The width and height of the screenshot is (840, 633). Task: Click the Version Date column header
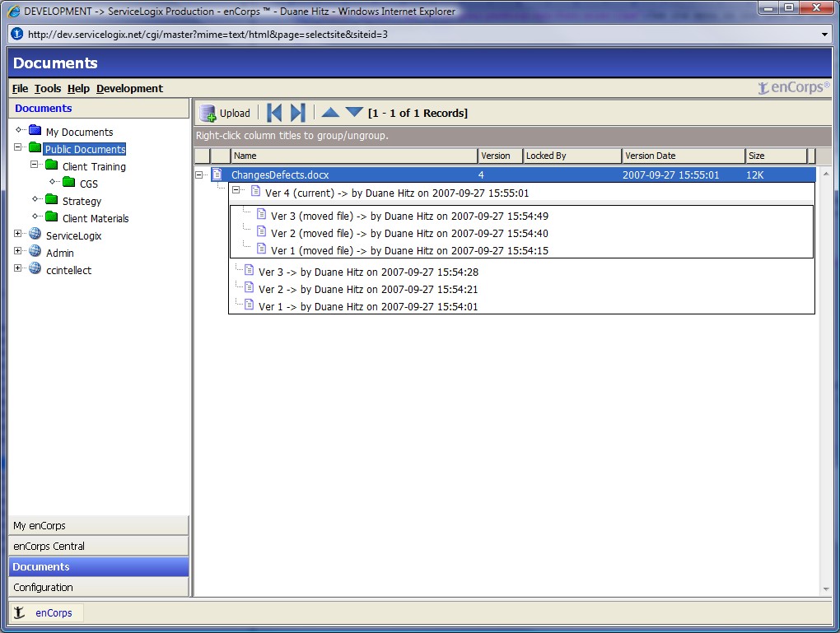tap(683, 156)
